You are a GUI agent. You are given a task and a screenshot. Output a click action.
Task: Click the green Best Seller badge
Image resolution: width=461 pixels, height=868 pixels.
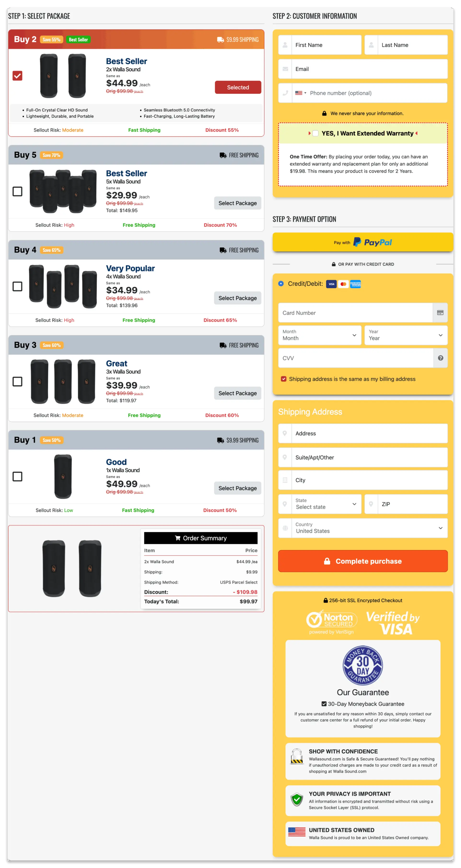coord(78,40)
